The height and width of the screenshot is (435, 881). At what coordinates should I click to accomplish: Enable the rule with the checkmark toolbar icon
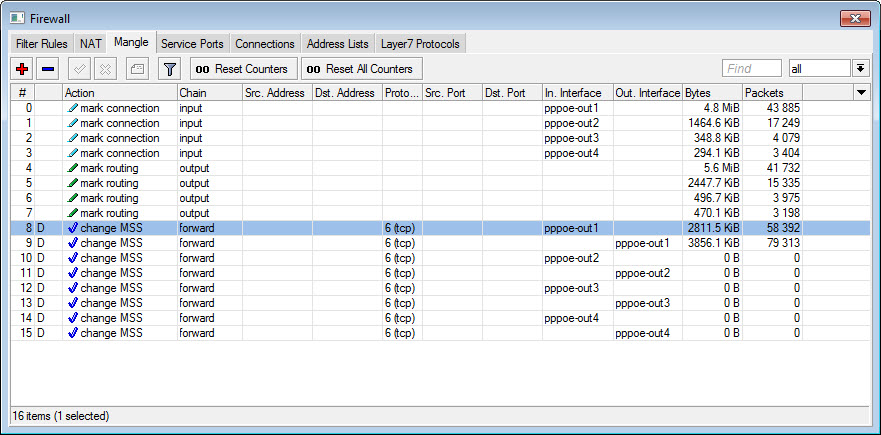(x=79, y=69)
